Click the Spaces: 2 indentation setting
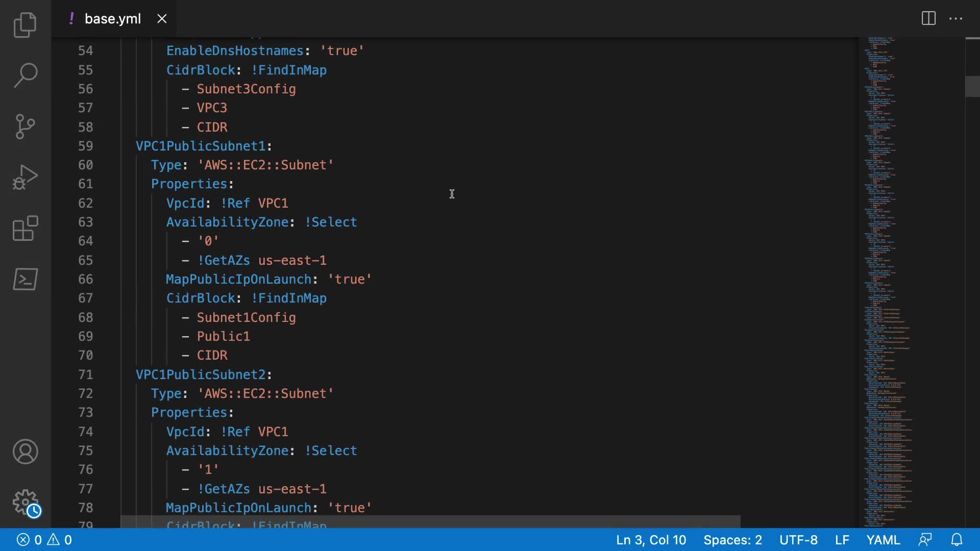 [x=732, y=540]
